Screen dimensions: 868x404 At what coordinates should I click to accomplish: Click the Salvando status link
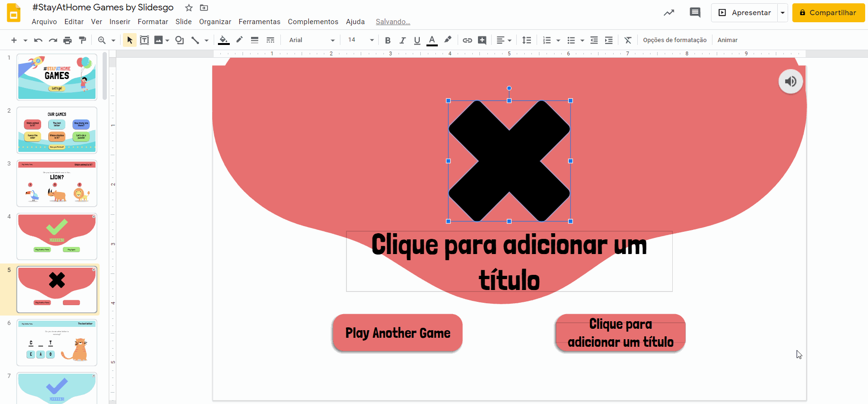coord(393,22)
